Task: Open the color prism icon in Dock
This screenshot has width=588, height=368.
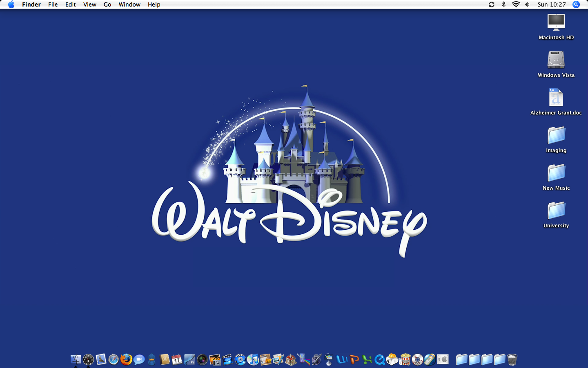Action: [304, 359]
